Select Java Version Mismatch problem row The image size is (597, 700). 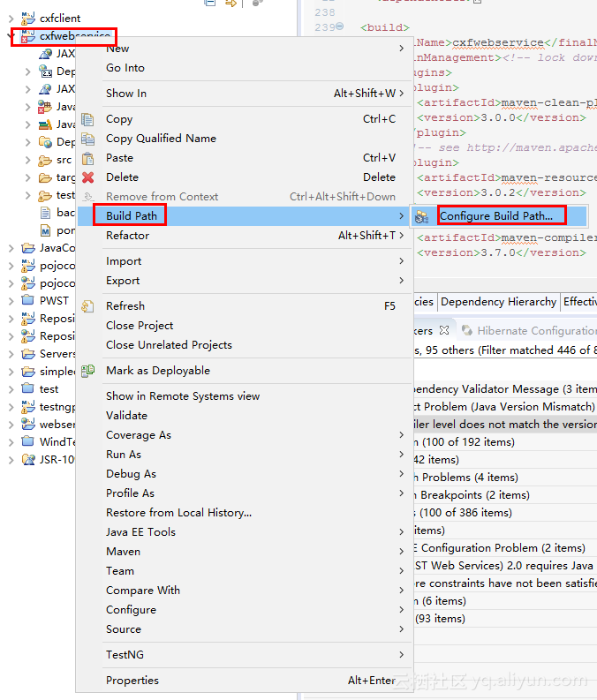(505, 407)
